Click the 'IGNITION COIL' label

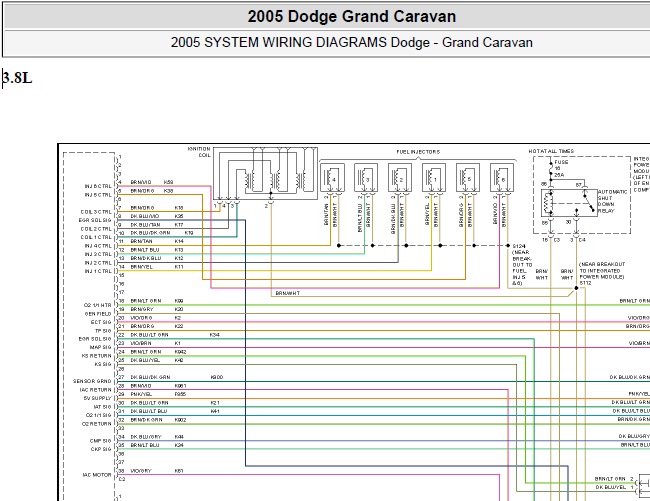coord(199,152)
